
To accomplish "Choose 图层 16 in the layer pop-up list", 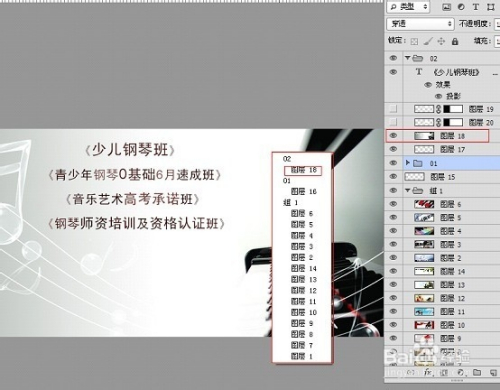I will point(303,192).
